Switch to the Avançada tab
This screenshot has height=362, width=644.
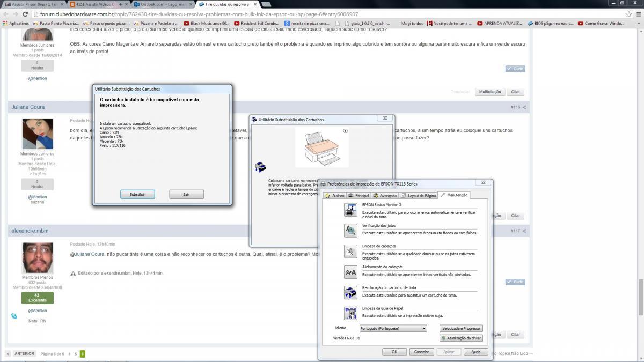385,196
